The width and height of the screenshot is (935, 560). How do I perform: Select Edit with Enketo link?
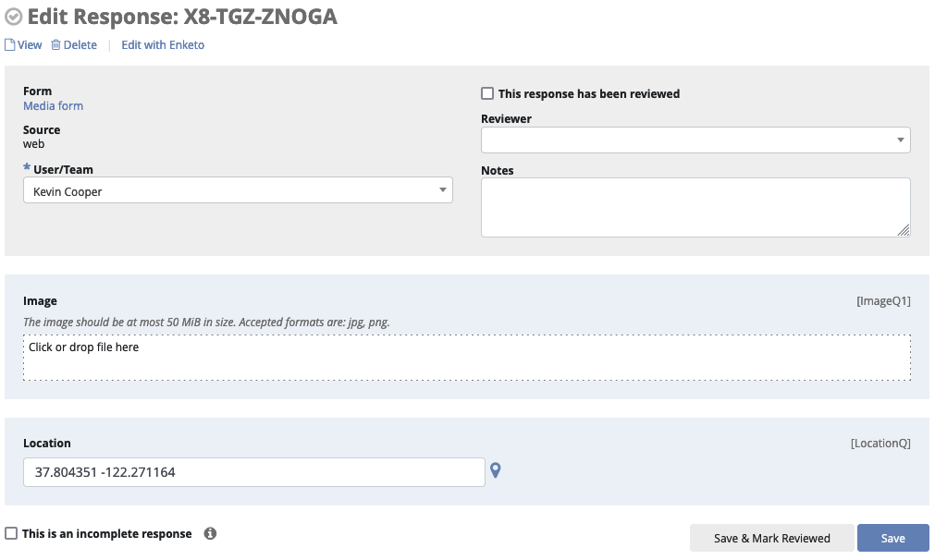coord(163,44)
